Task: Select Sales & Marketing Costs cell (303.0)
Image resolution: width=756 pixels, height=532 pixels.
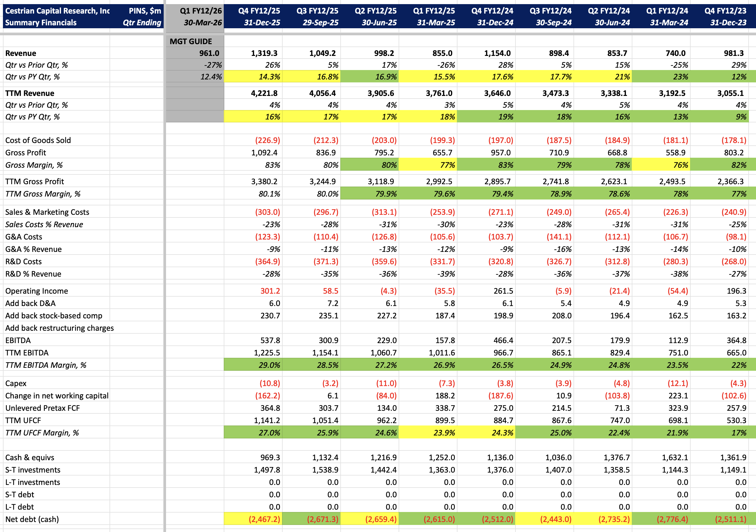Action: 267,212
